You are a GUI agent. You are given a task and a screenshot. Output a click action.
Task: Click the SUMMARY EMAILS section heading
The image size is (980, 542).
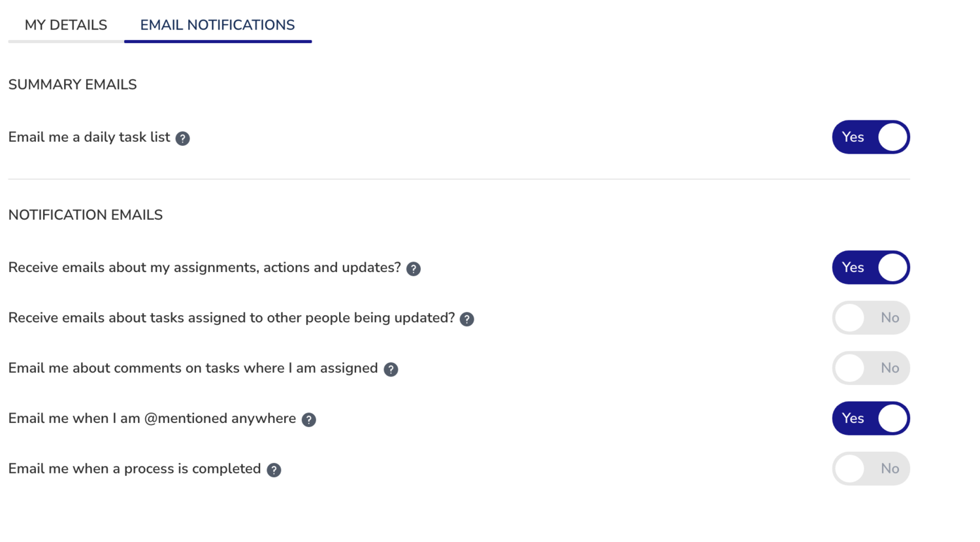[72, 84]
